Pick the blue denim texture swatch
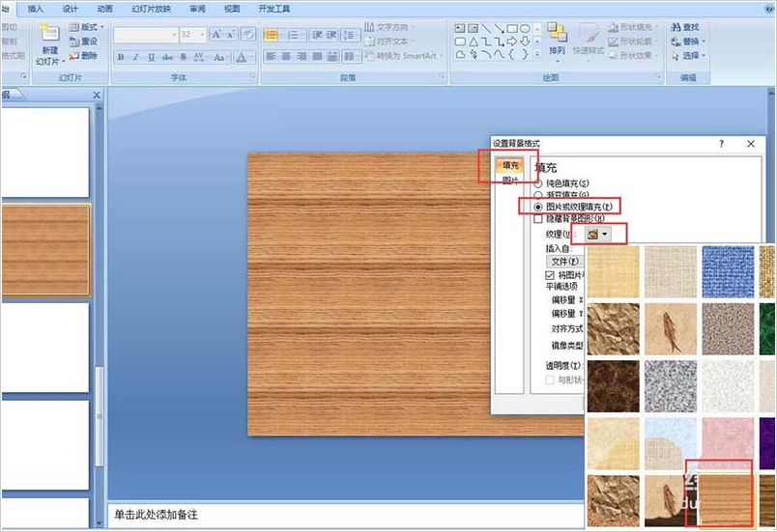The image size is (777, 532). (x=728, y=271)
